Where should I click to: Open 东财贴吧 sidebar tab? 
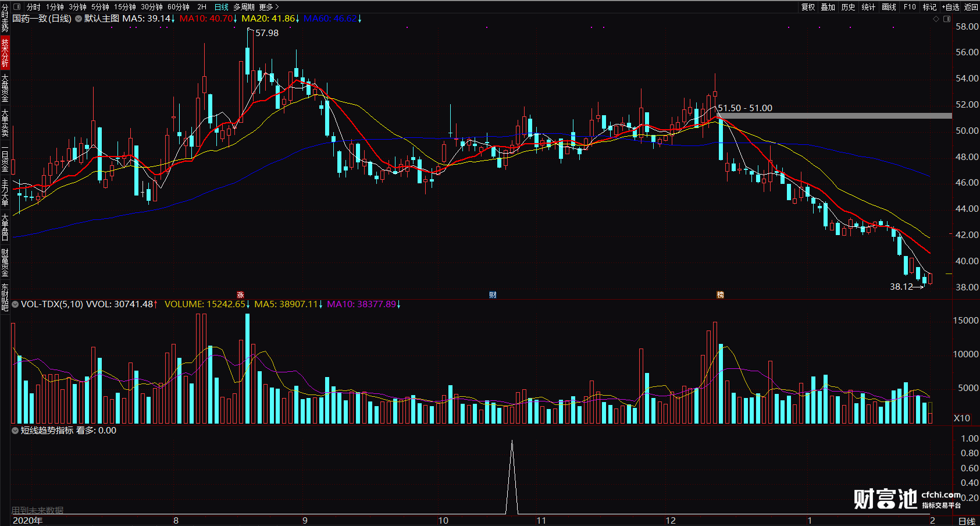[x=5, y=297]
